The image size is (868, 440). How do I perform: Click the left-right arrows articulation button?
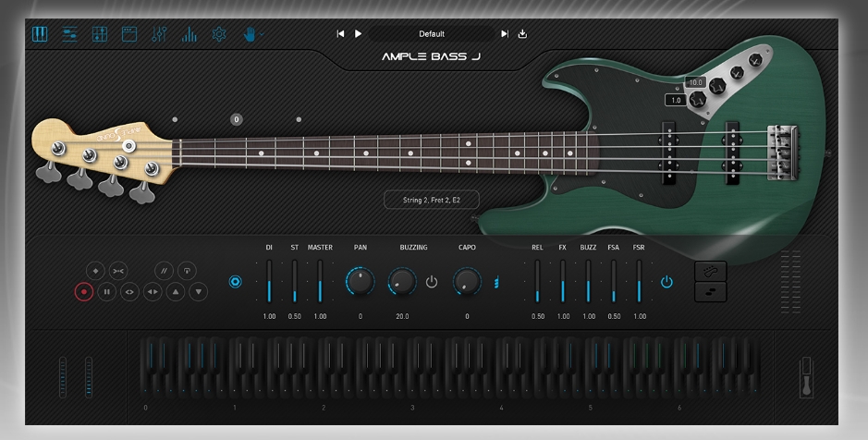click(x=153, y=292)
